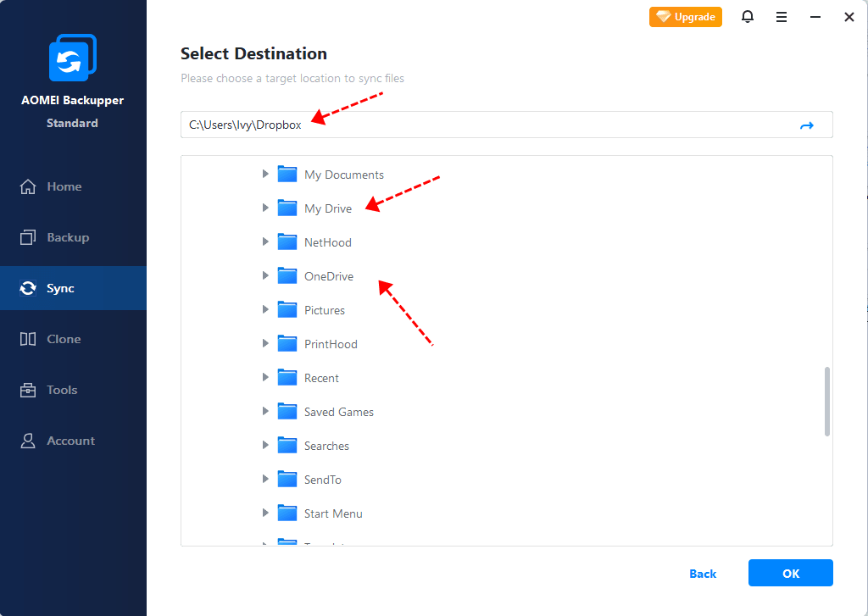The height and width of the screenshot is (616, 868).
Task: Select the Saved Games folder icon
Action: 287,411
